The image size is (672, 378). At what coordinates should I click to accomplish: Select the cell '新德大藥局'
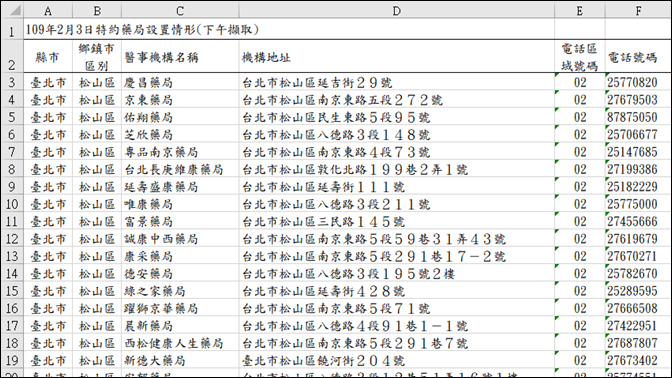pyautogui.click(x=180, y=360)
